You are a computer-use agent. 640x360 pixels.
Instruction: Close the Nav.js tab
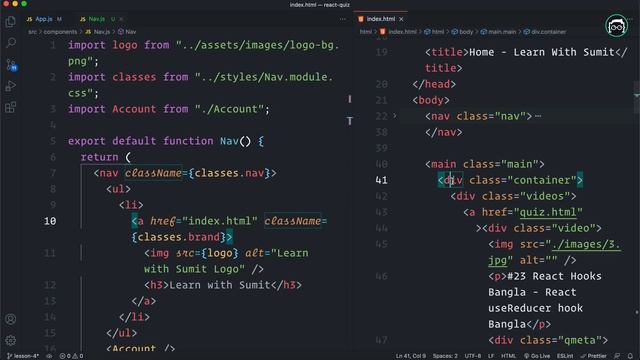121,19
